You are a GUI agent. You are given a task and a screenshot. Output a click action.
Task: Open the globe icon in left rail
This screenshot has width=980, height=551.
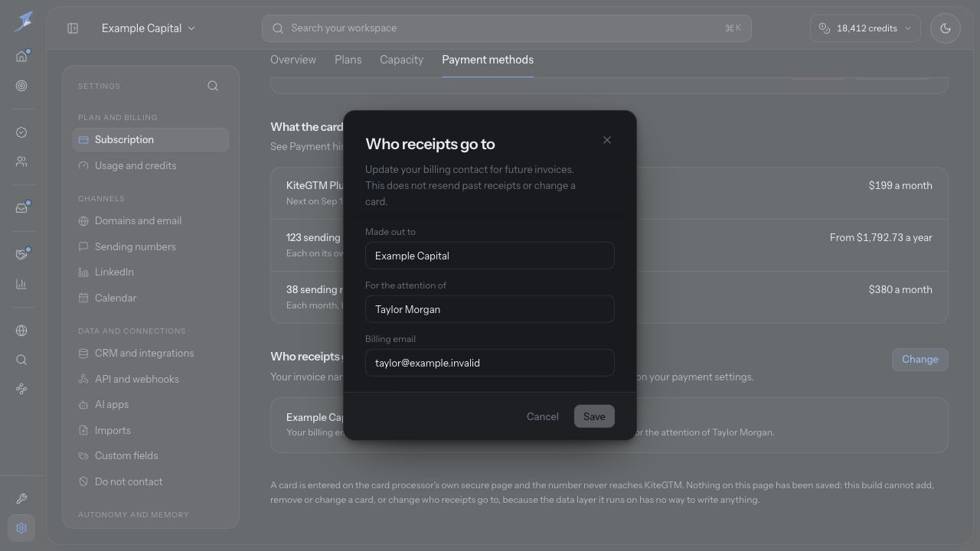[x=21, y=331]
